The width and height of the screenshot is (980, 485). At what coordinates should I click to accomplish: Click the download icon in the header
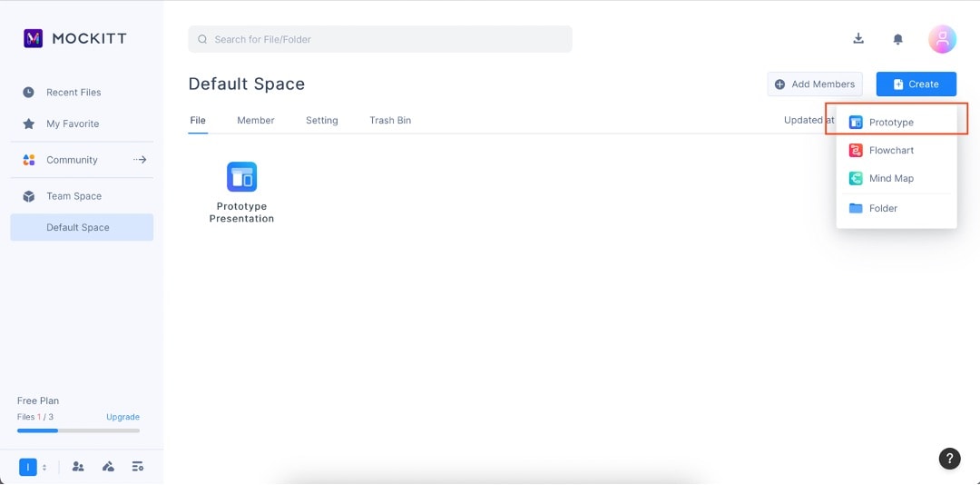click(858, 38)
